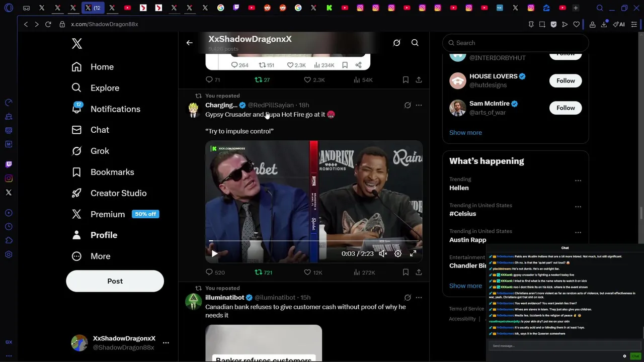Open more options for Austin Rapp trend

pos(578,233)
